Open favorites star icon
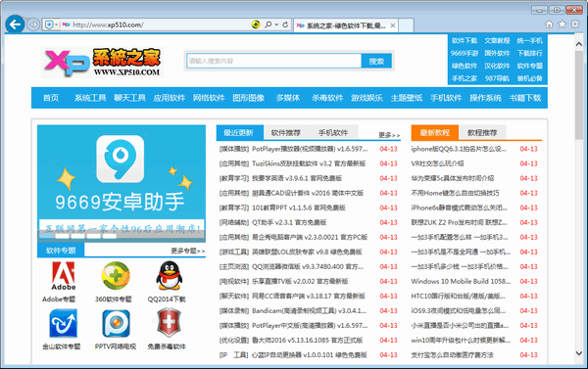This screenshot has height=369, width=588. pos(562,24)
